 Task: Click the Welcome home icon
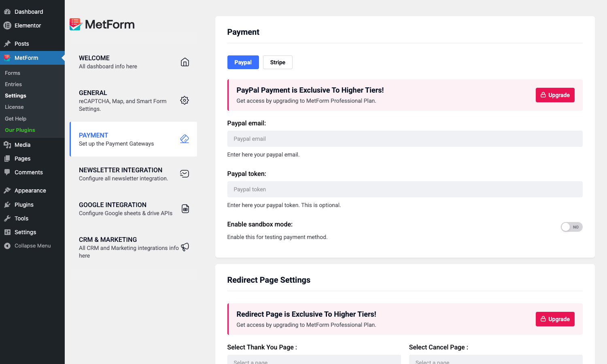point(185,62)
